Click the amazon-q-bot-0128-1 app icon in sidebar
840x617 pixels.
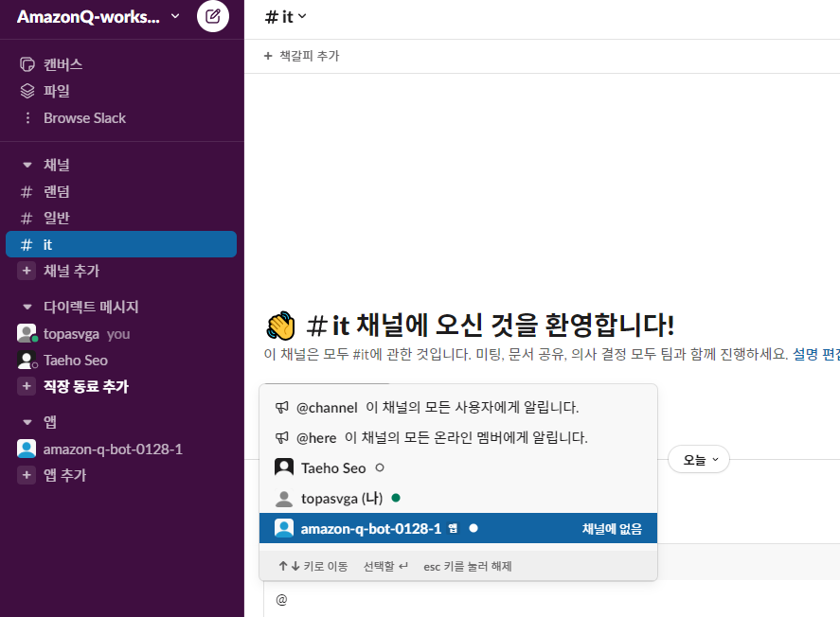(27, 449)
